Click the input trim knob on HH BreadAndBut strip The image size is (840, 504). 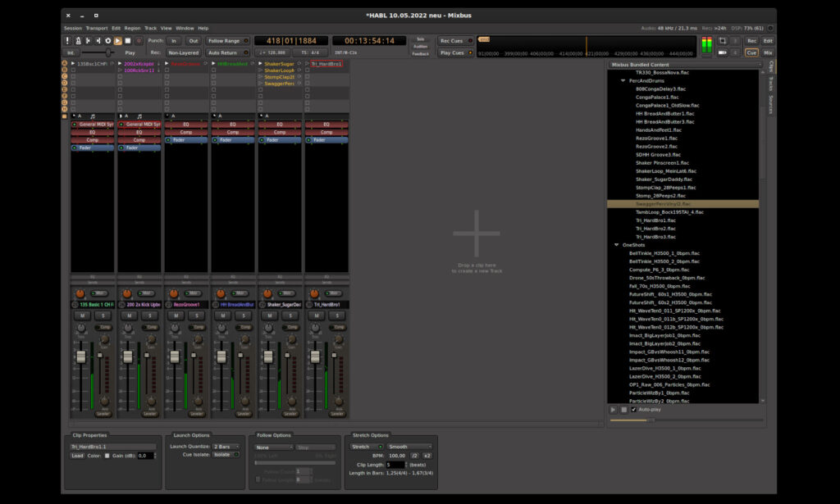click(221, 328)
